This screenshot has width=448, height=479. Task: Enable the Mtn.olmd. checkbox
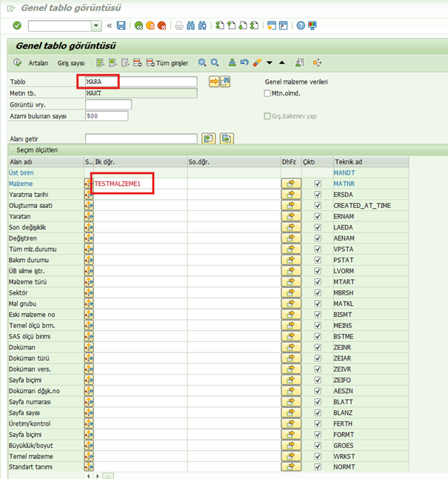click(x=268, y=93)
